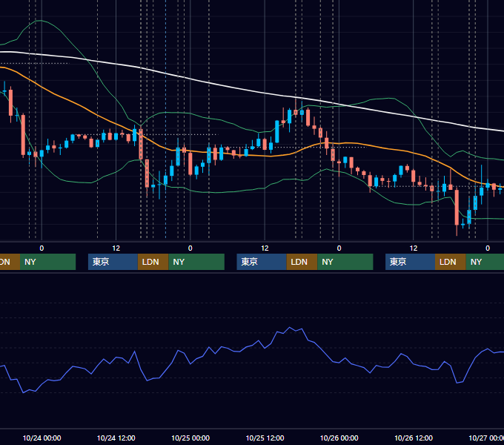Click the "12" hour tick above 10/26 12:00
Viewport: 504px width, 445px height.
pyautogui.click(x=414, y=248)
